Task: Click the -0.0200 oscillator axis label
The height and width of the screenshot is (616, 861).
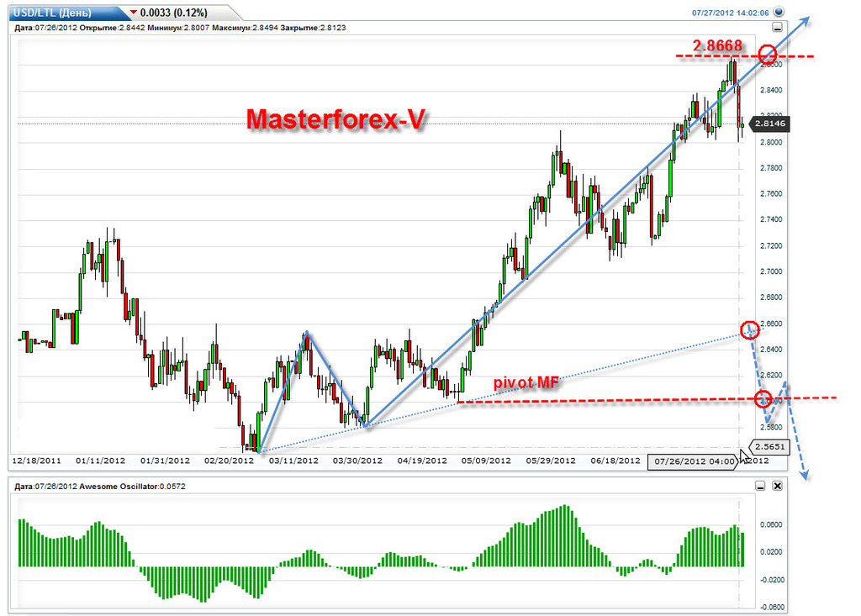Action: point(772,580)
